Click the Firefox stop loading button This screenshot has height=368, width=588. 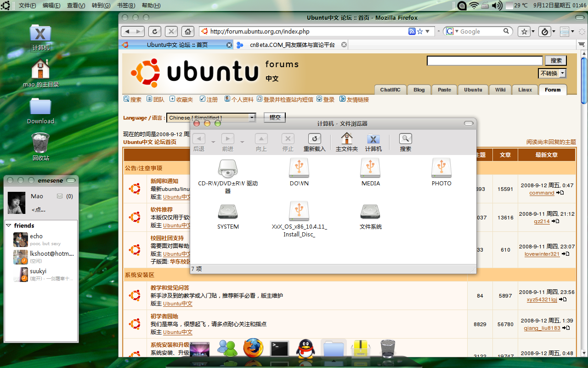coord(171,31)
